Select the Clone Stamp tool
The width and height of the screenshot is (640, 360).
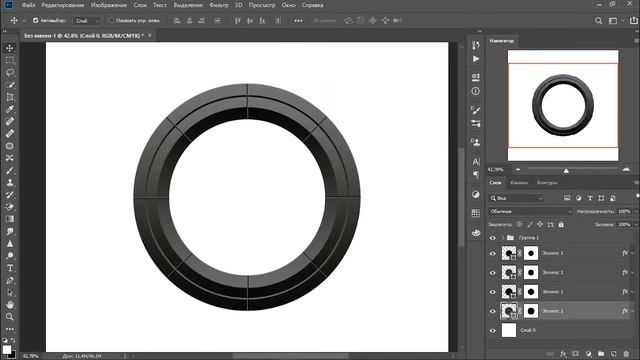click(10, 182)
